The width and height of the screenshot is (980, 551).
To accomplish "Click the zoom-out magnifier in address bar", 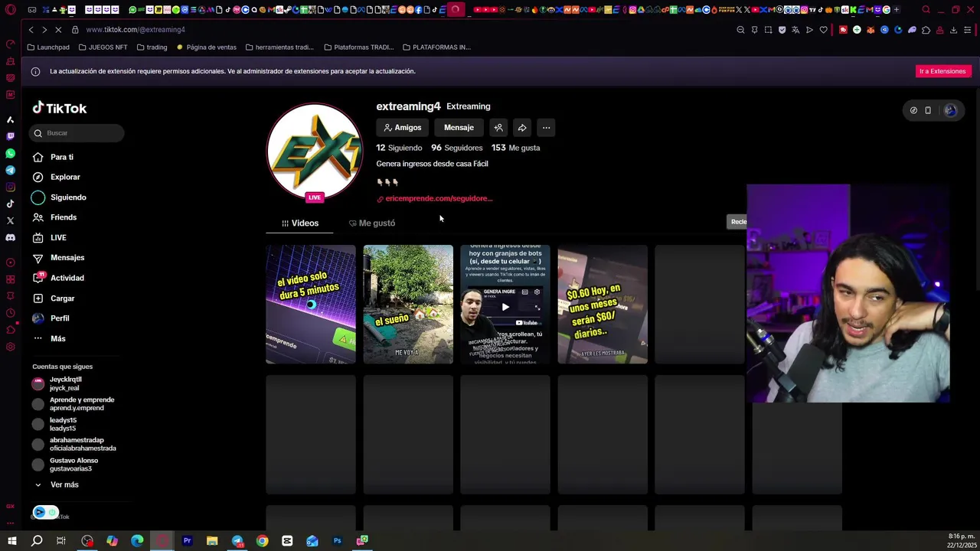I will click(740, 30).
